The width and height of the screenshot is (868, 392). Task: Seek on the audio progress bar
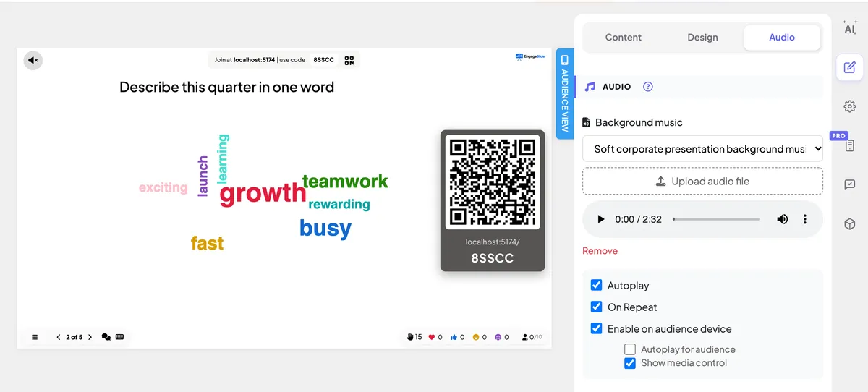click(x=716, y=219)
